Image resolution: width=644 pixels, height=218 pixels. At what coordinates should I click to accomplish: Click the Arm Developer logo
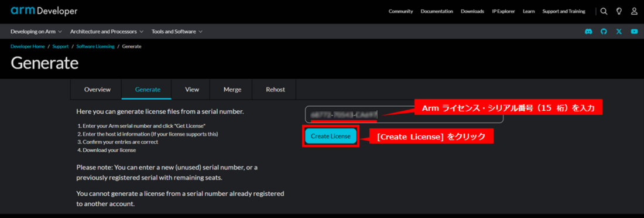44,11
